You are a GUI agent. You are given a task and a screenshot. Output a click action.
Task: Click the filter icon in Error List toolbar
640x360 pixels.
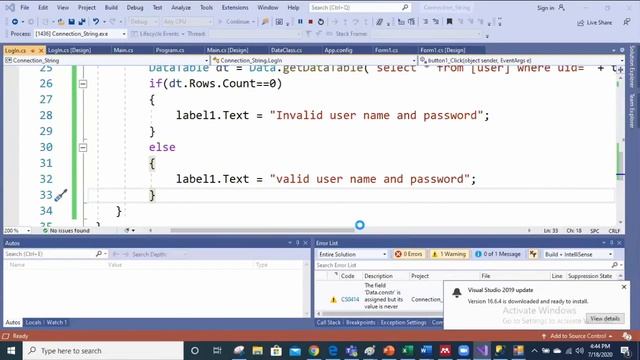click(533, 254)
